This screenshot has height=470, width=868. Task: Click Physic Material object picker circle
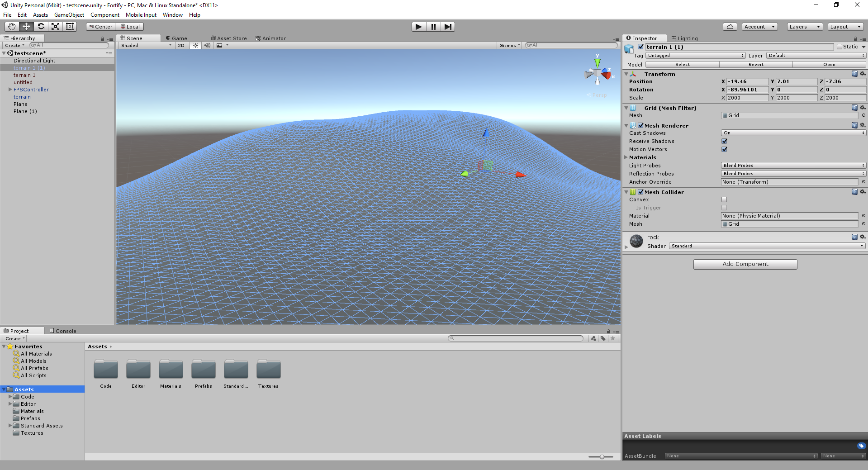click(x=863, y=216)
